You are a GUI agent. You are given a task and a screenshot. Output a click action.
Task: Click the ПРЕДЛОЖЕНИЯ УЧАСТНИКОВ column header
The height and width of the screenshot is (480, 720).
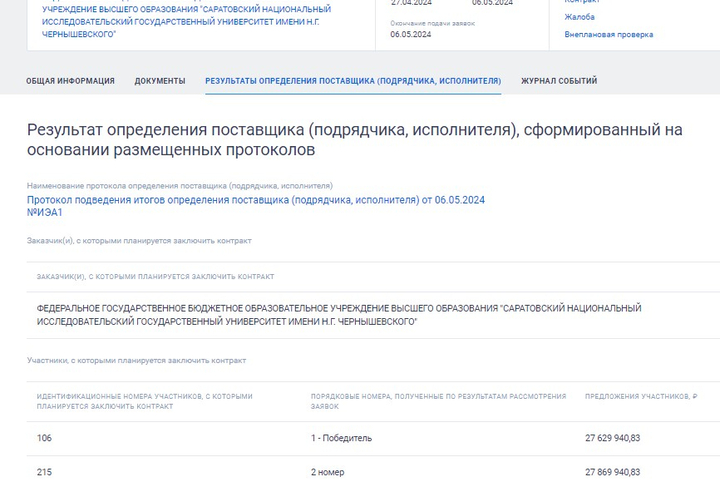pos(641,396)
